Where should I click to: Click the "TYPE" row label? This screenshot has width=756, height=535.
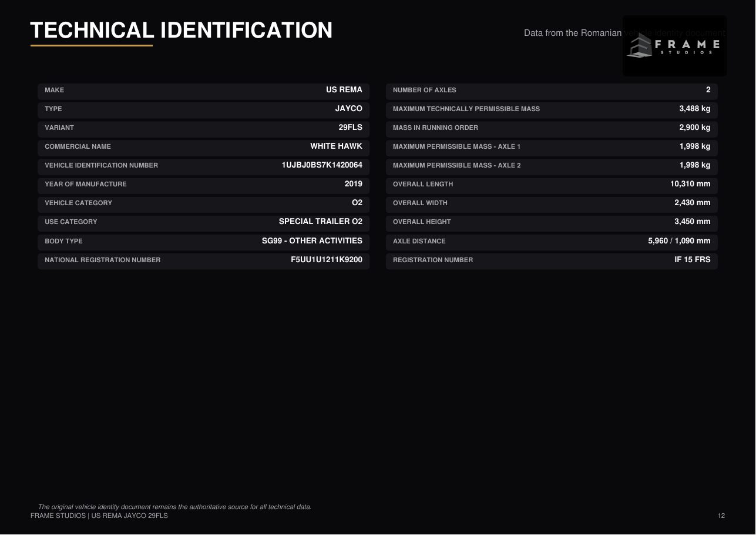pyautogui.click(x=53, y=109)
